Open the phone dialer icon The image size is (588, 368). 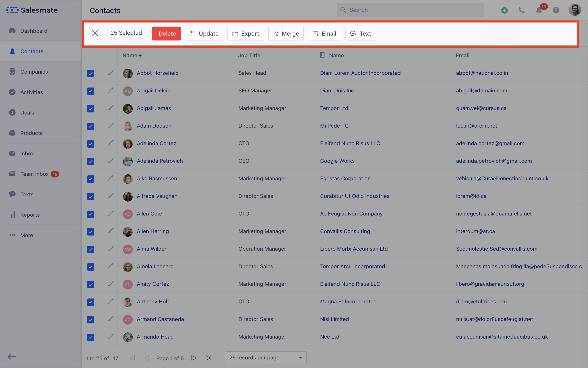(522, 10)
